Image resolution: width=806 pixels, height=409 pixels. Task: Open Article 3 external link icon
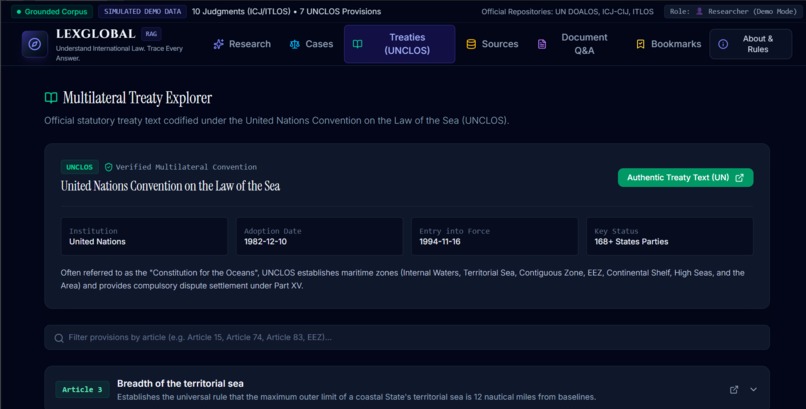734,390
